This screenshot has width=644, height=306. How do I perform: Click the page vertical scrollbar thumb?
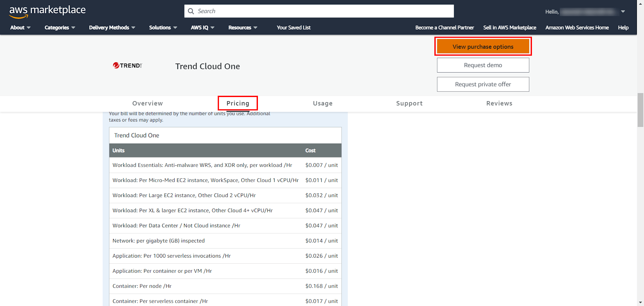640,110
